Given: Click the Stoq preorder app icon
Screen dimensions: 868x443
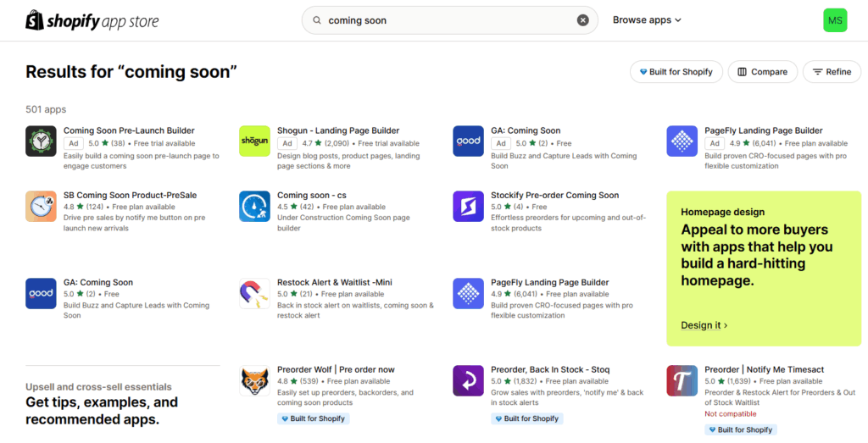Looking at the screenshot, I should tap(468, 380).
